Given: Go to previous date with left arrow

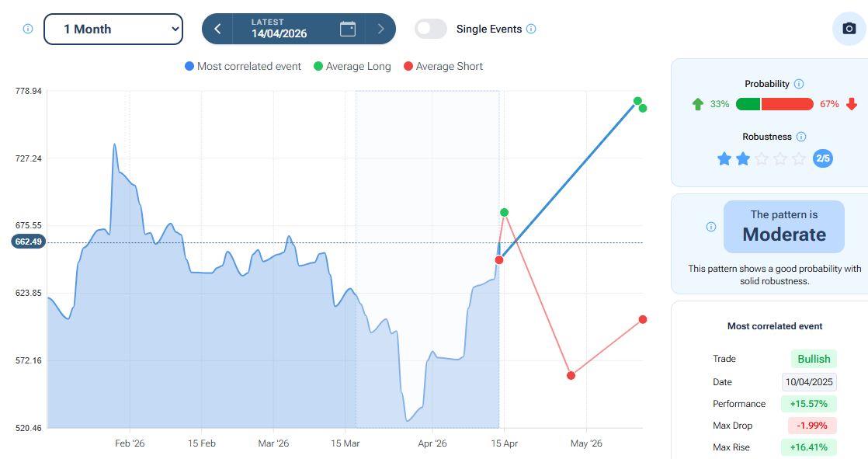Looking at the screenshot, I should (x=217, y=29).
